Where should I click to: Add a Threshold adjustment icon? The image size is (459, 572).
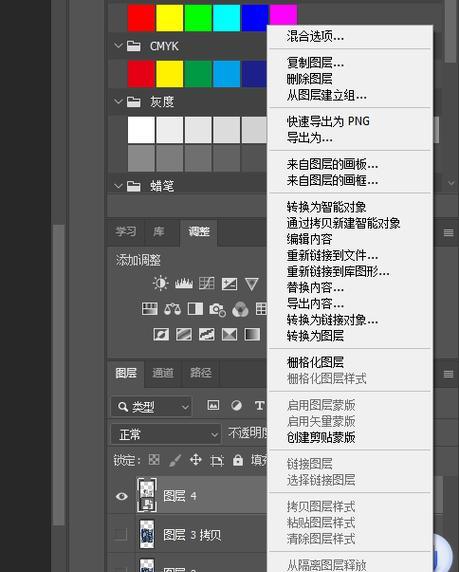click(207, 334)
